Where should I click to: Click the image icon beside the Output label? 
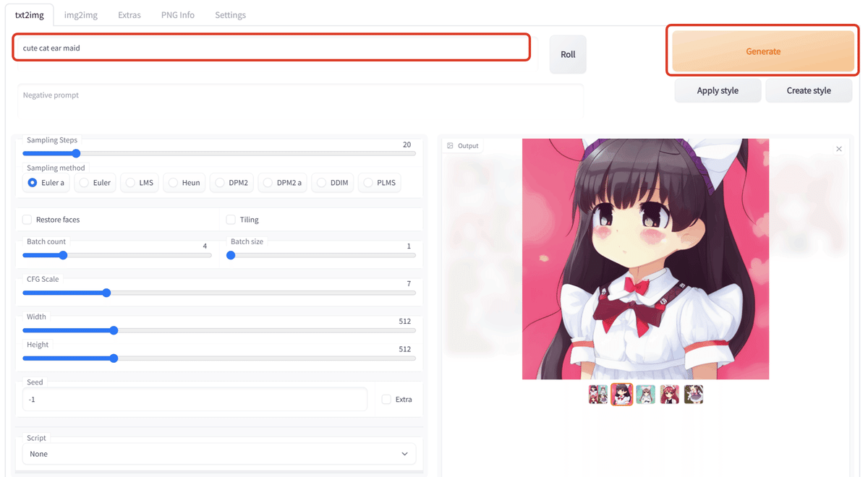[x=451, y=145]
